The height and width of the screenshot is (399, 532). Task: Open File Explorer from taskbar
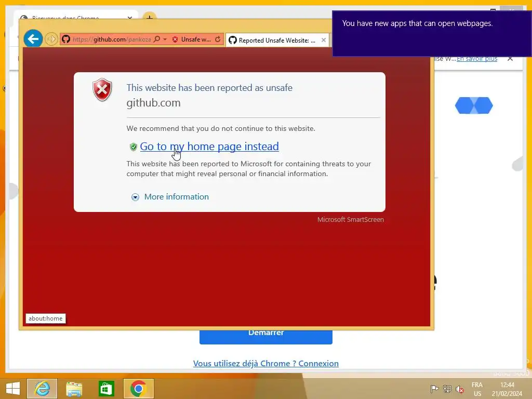click(x=74, y=389)
